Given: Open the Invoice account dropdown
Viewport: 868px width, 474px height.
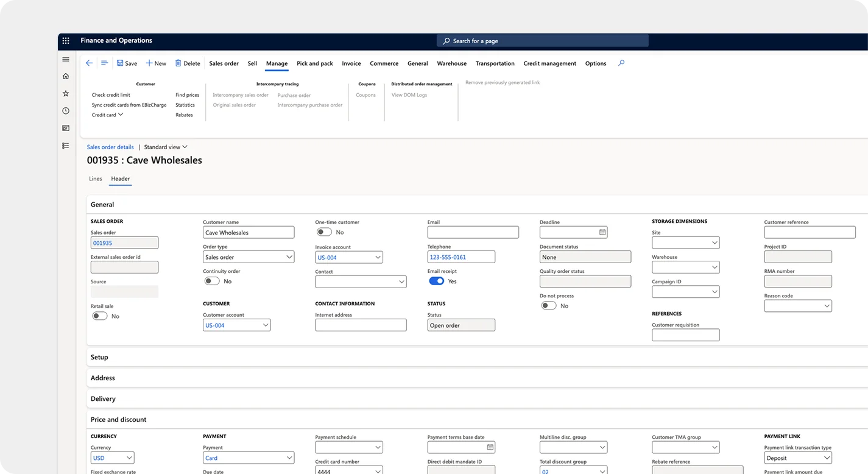Looking at the screenshot, I should coord(378,257).
